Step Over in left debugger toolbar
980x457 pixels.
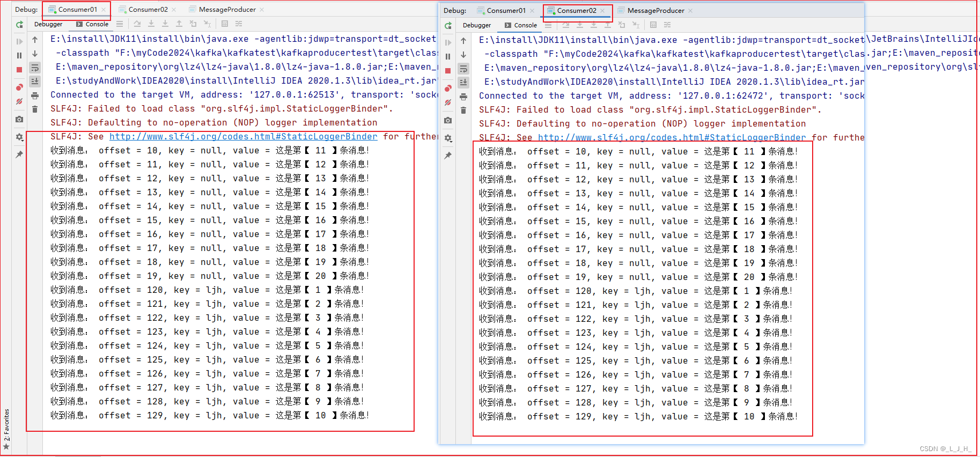coord(137,24)
